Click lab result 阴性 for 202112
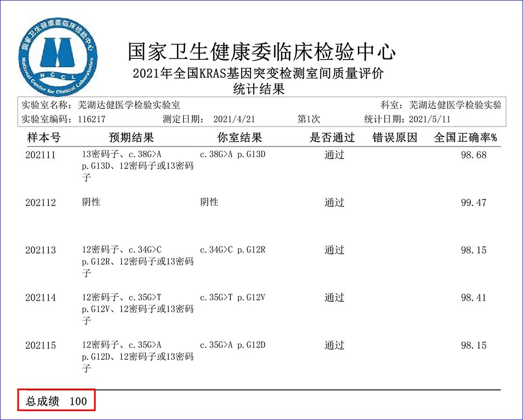 click(x=209, y=202)
